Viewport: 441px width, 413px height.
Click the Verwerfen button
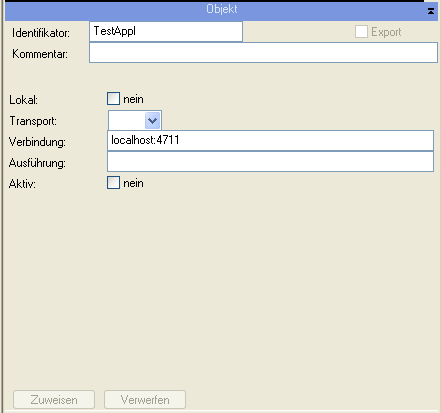[x=145, y=399]
